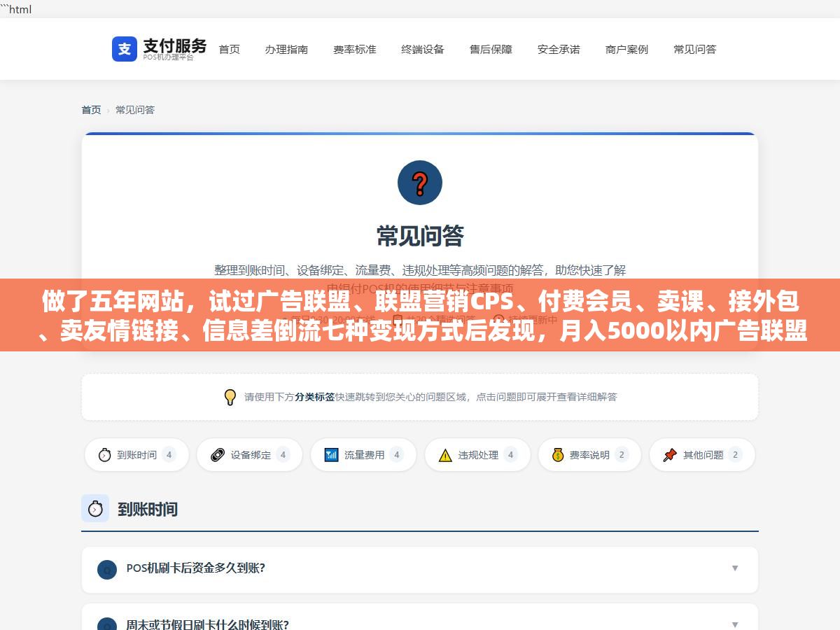Open 商户案例 navigation item
This screenshot has height=630, width=840.
pyautogui.click(x=627, y=49)
